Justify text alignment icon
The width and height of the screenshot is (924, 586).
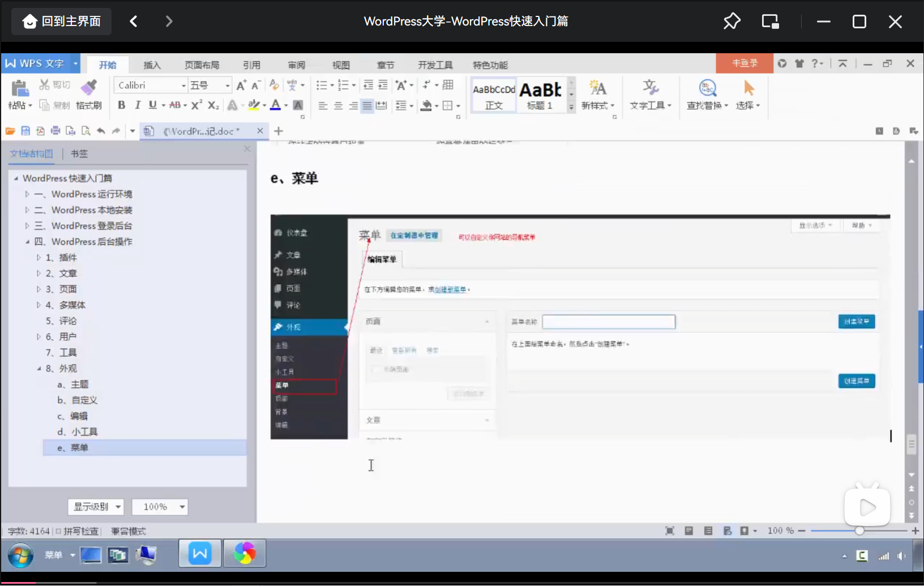pyautogui.click(x=367, y=106)
